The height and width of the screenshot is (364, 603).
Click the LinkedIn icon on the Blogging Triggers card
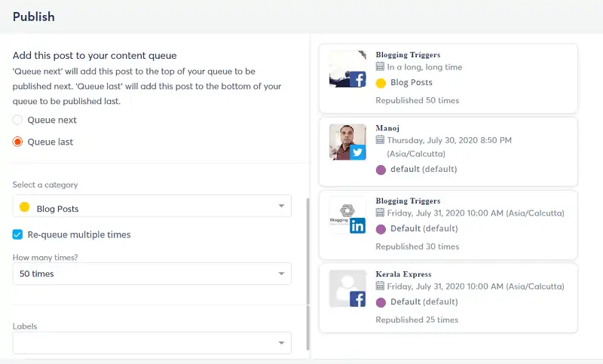click(x=357, y=225)
